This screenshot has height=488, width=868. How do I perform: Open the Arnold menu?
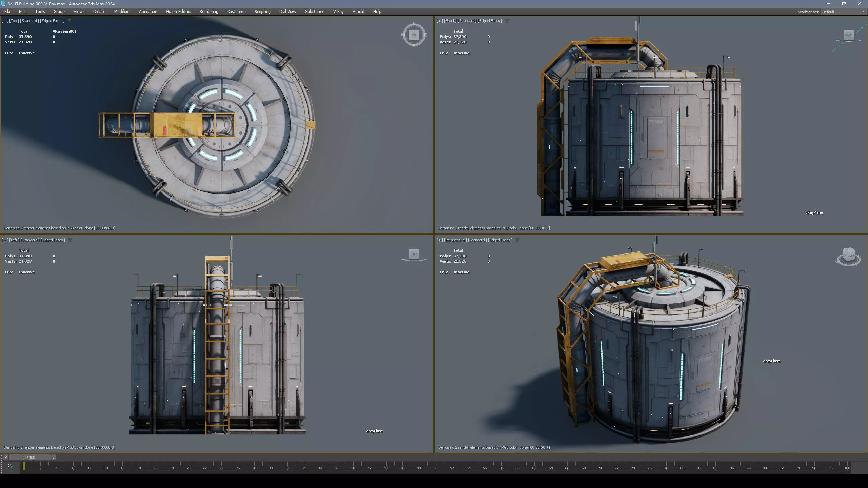click(358, 12)
